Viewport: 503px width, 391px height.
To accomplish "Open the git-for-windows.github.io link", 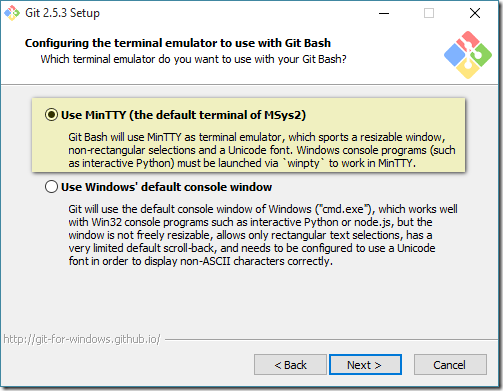I will click(x=82, y=339).
